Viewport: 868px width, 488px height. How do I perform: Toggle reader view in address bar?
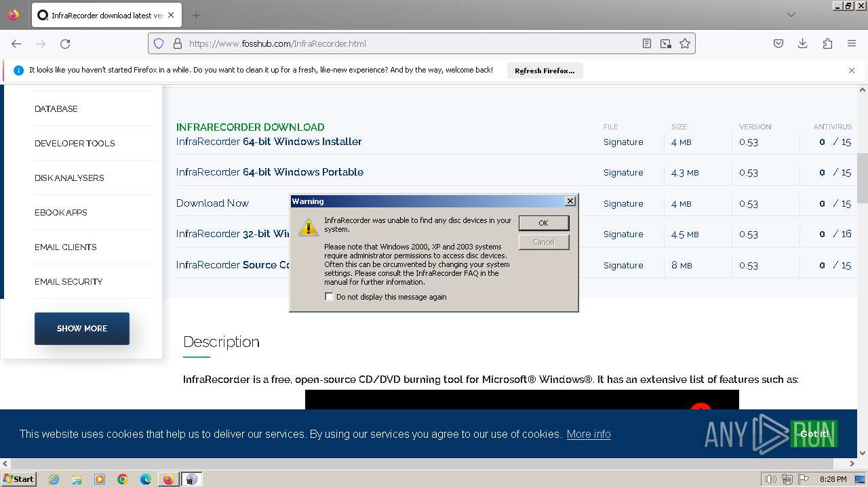click(647, 43)
